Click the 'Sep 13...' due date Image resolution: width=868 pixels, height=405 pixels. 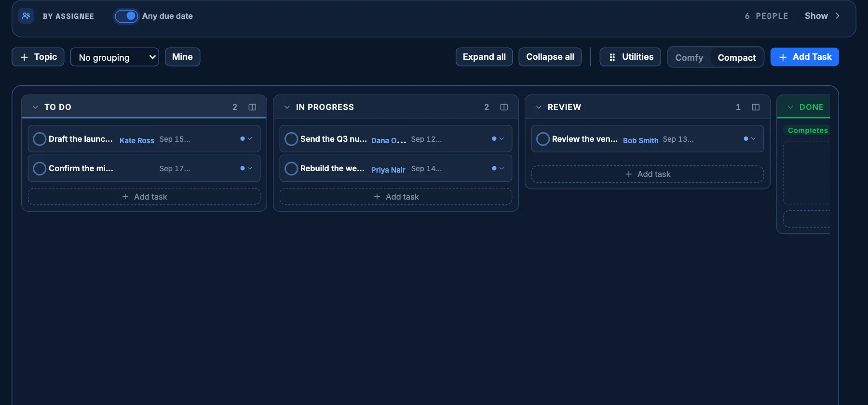678,139
